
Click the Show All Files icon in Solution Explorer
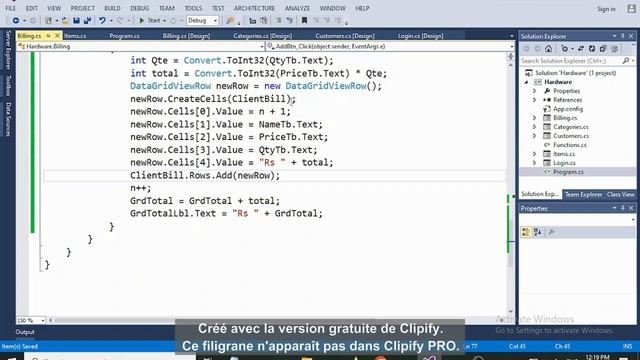tap(614, 49)
